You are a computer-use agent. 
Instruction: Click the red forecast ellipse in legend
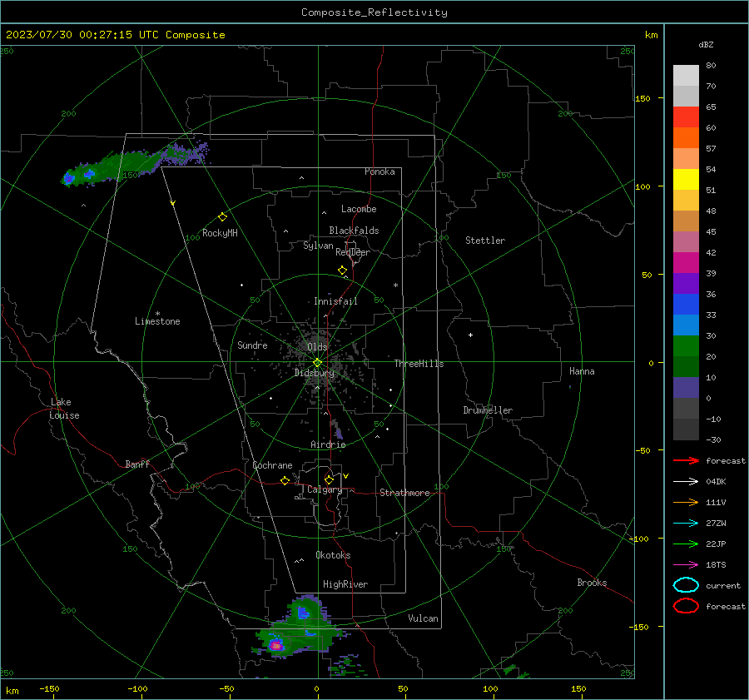coord(686,606)
